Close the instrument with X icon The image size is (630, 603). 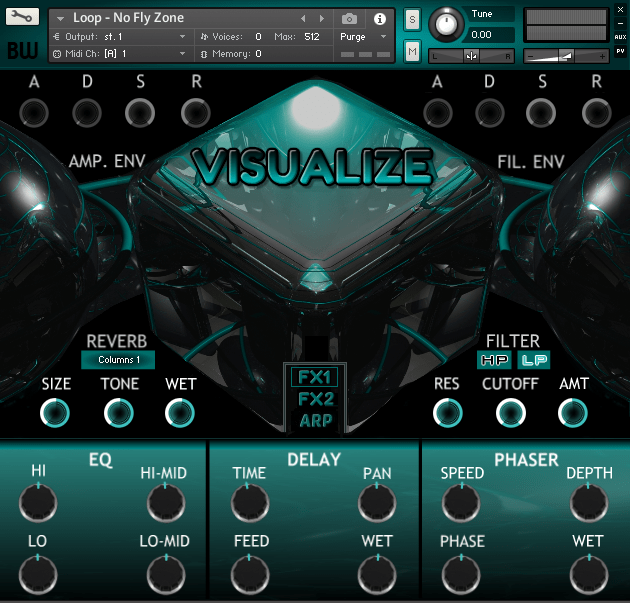[621, 9]
